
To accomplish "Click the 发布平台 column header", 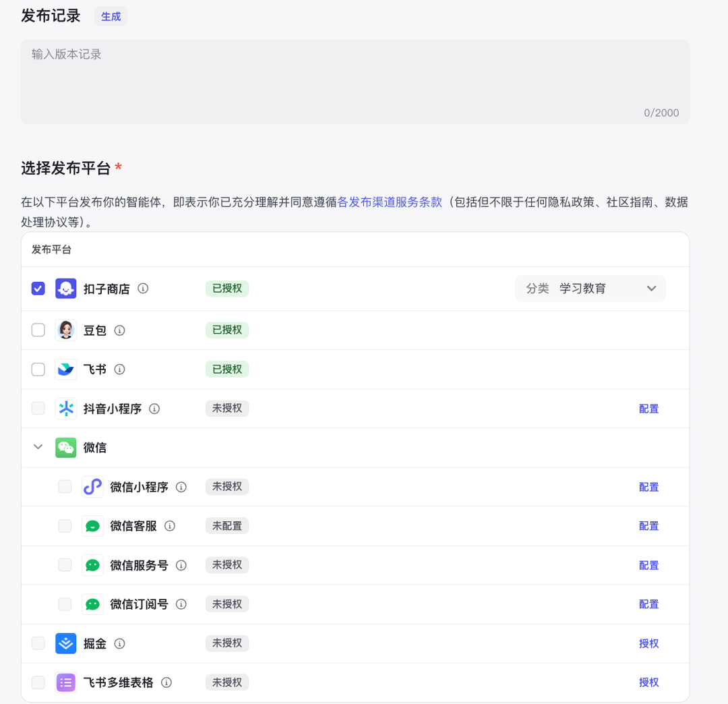I will pos(51,250).
